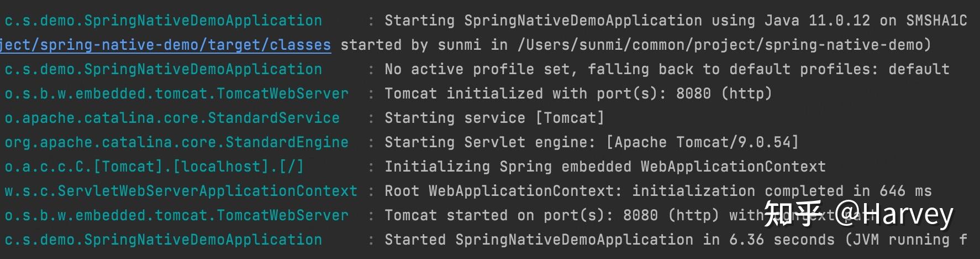This screenshot has height=259, width=980.
Task: Click the 'Starting Servlet engine' log message
Action: (x=592, y=142)
